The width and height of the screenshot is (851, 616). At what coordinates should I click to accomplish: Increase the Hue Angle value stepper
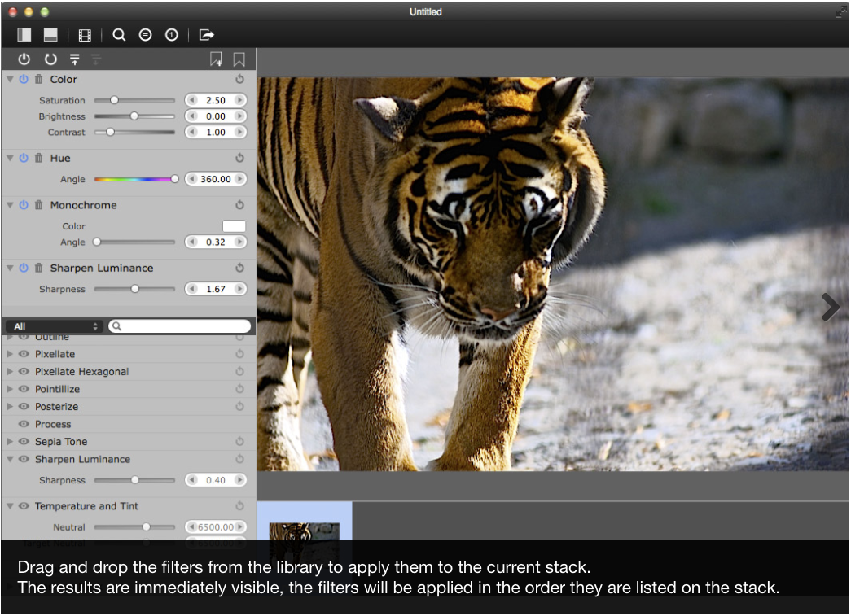click(x=239, y=179)
